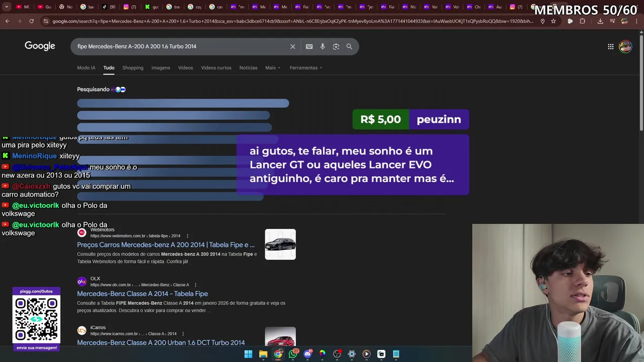Open the Windows Start menu
The image size is (644, 362).
tap(248, 354)
